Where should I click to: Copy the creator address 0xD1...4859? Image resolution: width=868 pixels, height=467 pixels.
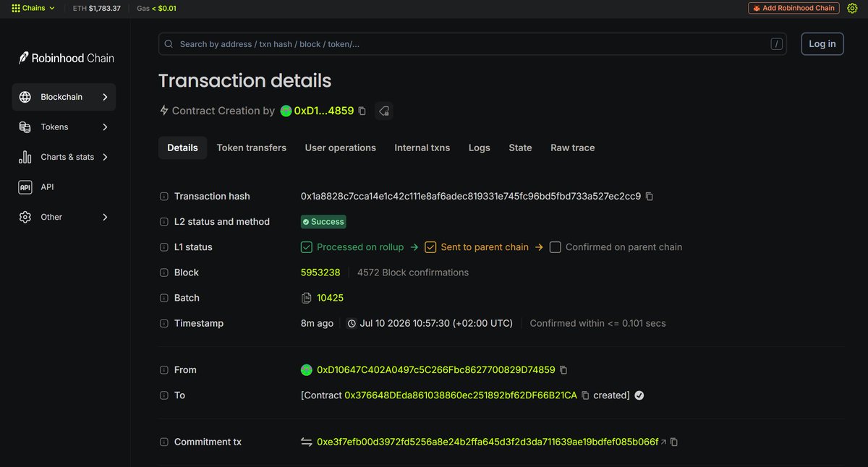coord(362,111)
